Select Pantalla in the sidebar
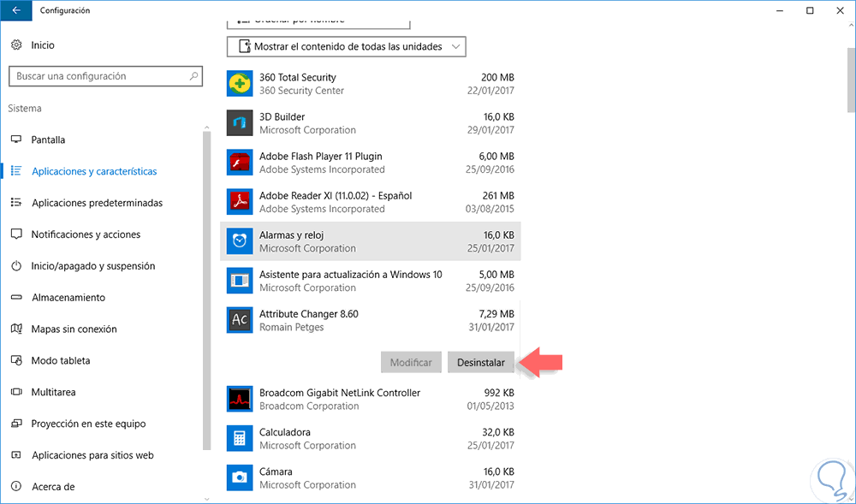The height and width of the screenshot is (504, 856). click(x=48, y=139)
